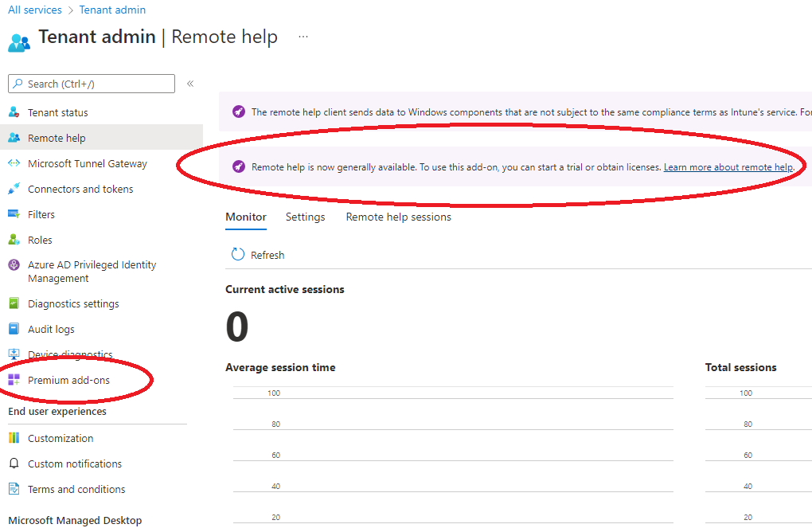The image size is (812, 532).
Task: Click rocket icon in the compliance notice banner
Action: (x=239, y=111)
